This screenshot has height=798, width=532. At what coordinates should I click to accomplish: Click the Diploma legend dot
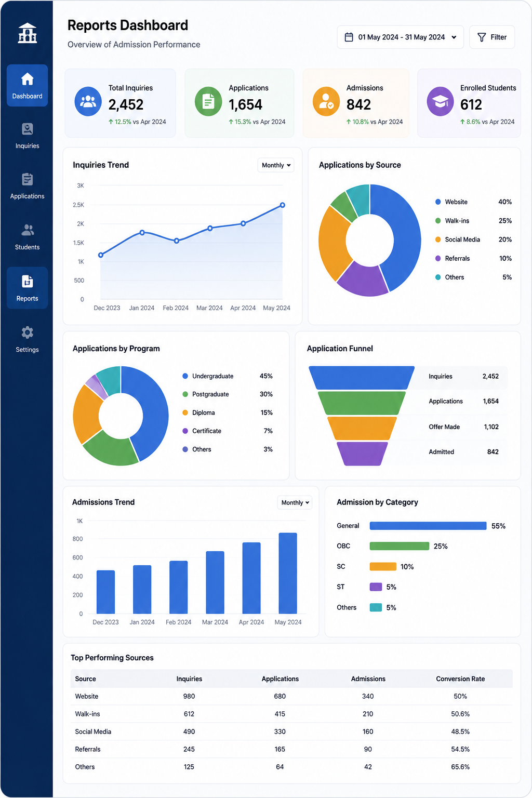[x=185, y=413]
